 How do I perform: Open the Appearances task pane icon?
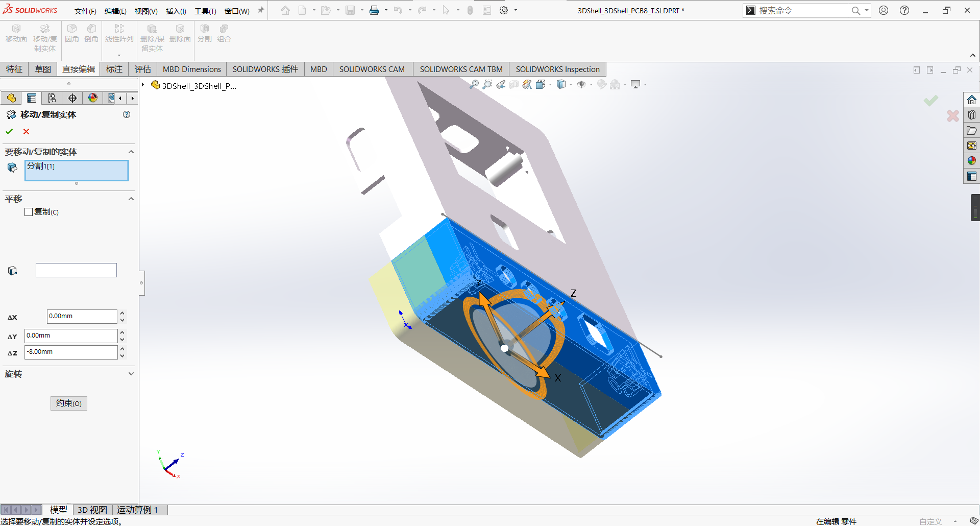[x=971, y=161]
